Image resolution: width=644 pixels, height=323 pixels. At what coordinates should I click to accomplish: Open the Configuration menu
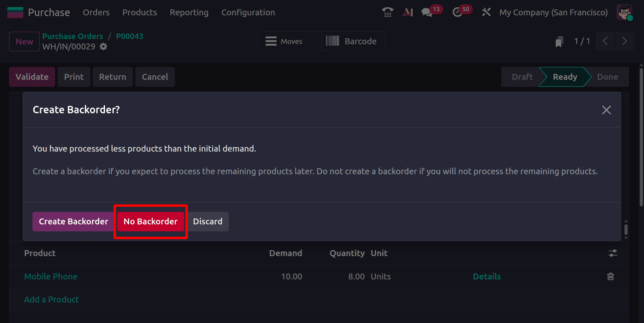(248, 13)
